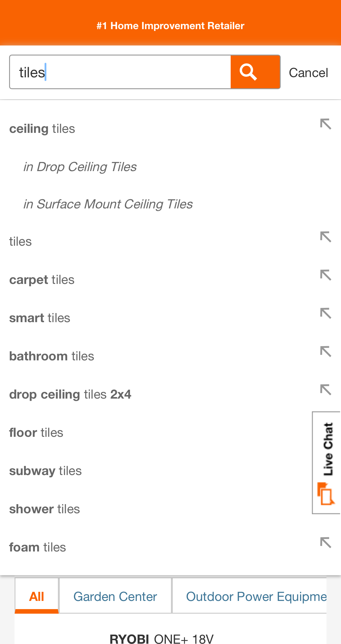Click the arrow icon beside carpet tiles

pyautogui.click(x=326, y=275)
